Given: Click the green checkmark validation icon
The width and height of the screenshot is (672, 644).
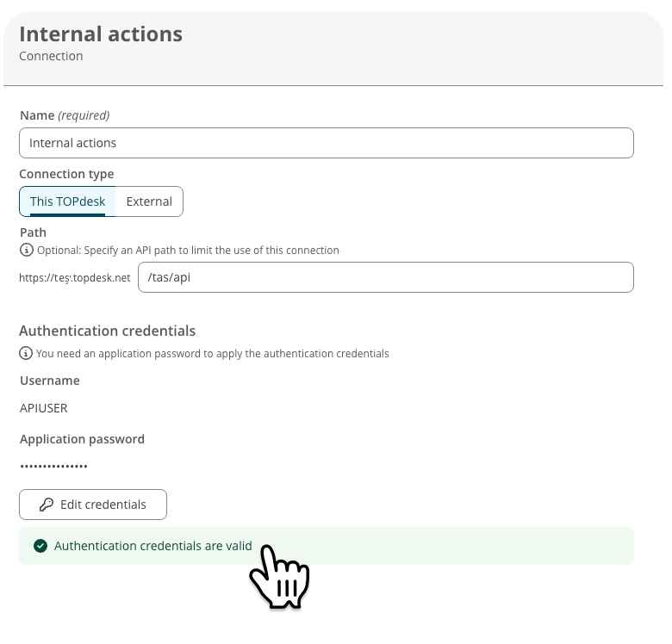Looking at the screenshot, I should coord(40,546).
